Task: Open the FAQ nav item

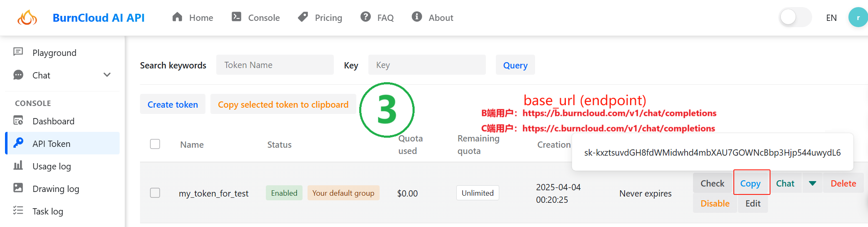Action: coord(377,18)
